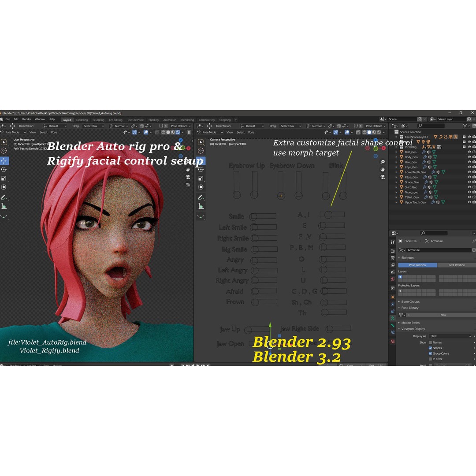
Task: Open Pose Mode dropdown in left viewport
Action: point(13,132)
